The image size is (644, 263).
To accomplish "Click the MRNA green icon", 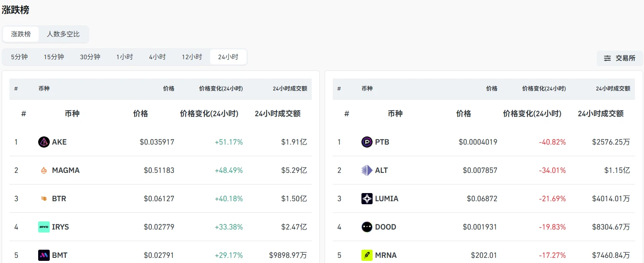I will tap(367, 255).
